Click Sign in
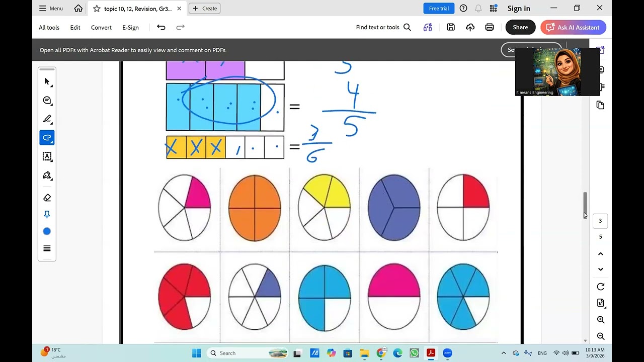Screen dimensions: 644x362 [519, 8]
